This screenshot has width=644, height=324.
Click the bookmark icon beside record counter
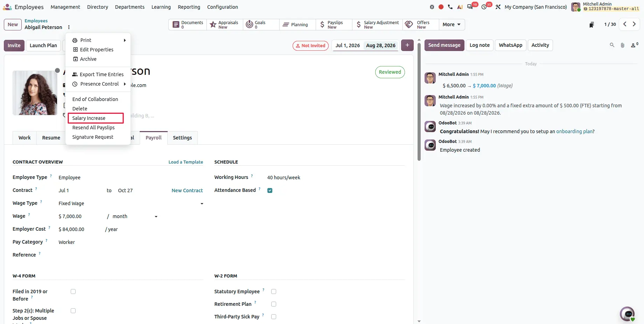click(x=591, y=24)
